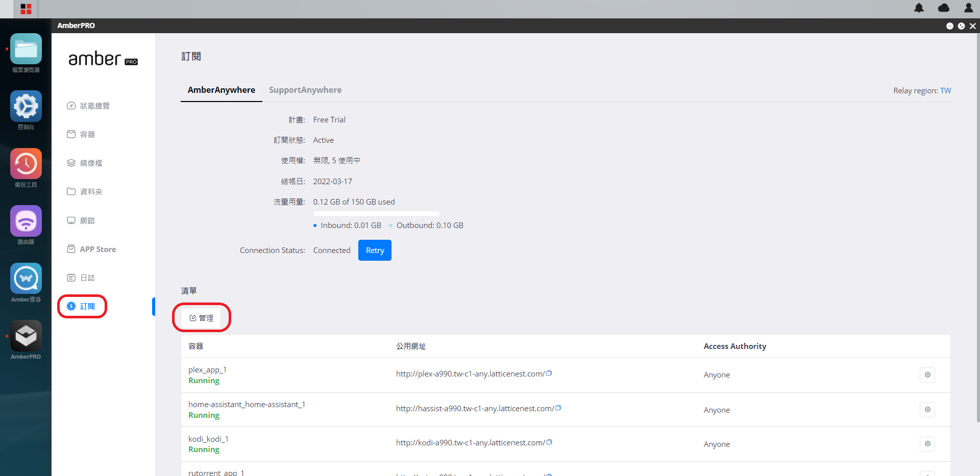This screenshot has height=476, width=980.
Task: Copy the hassist public URL icon
Action: point(558,408)
